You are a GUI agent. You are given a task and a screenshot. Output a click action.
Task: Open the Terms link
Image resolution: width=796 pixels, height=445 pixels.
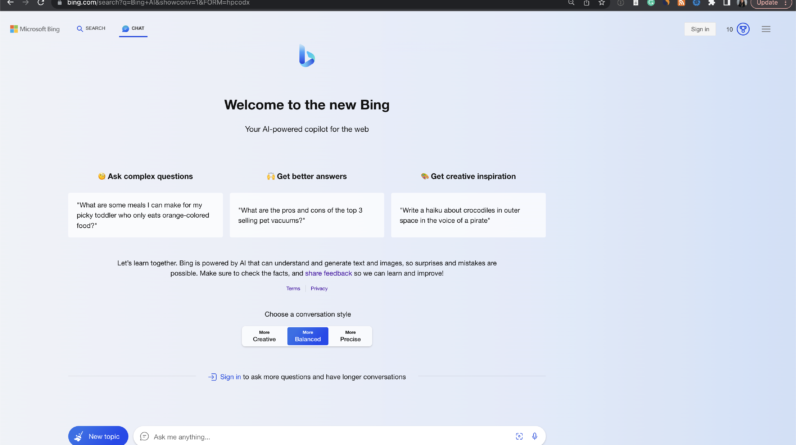(293, 288)
